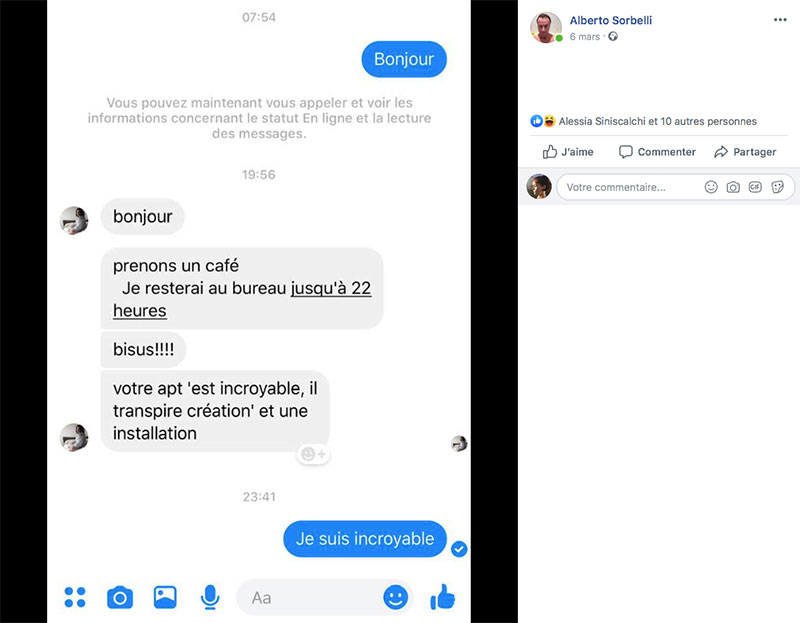Add a sticker to the comment
800x623 pixels.
(778, 187)
